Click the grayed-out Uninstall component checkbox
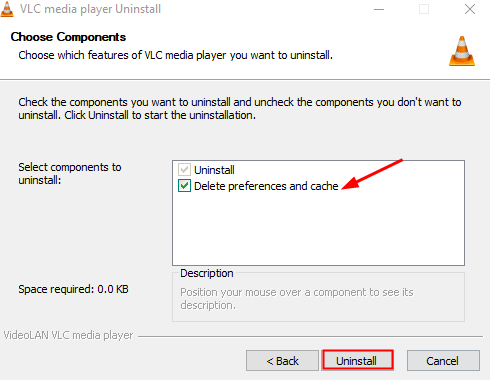 pos(184,170)
